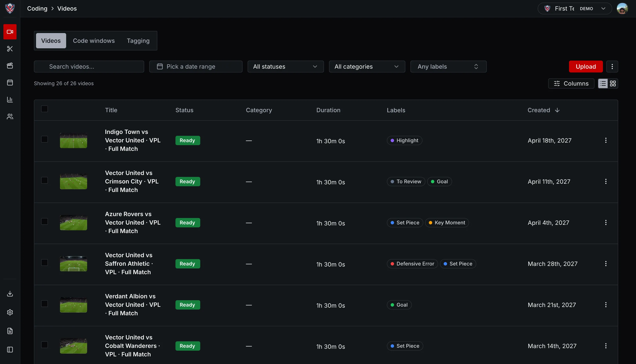Open the users team icon in sidebar
The height and width of the screenshot is (364, 636).
[x=10, y=117]
